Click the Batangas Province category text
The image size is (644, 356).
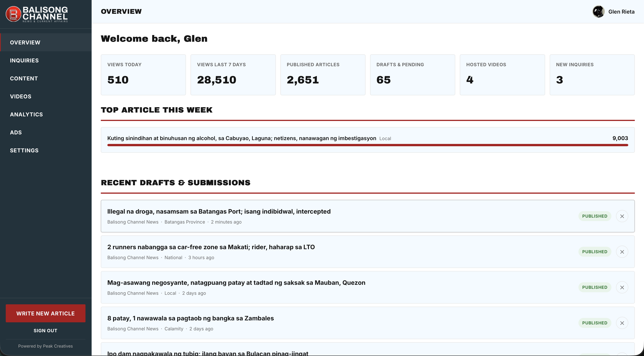tap(185, 222)
